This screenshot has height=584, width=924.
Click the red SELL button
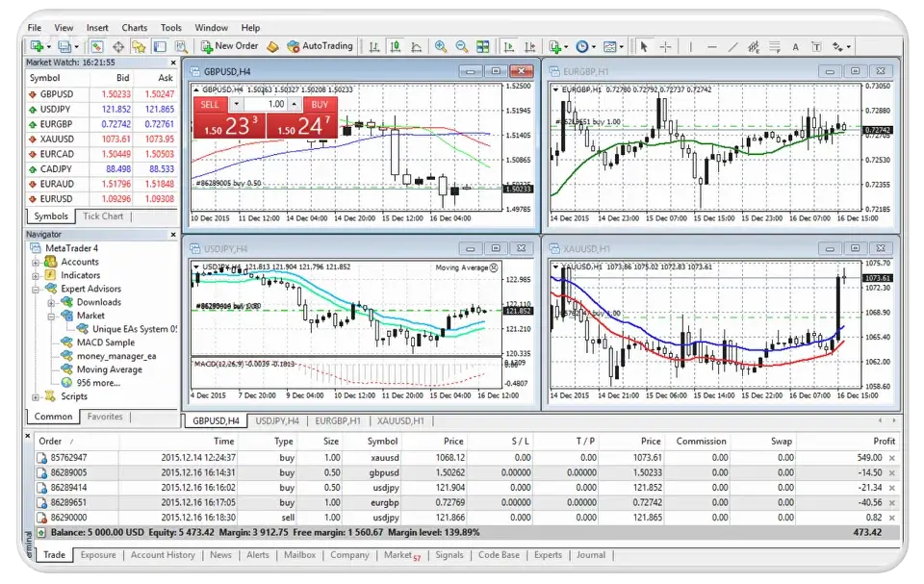tap(209, 104)
